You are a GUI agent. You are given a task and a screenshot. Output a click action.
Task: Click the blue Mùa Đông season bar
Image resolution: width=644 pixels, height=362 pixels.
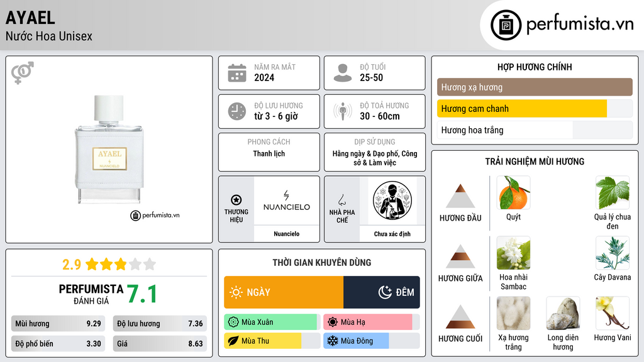coord(372,341)
